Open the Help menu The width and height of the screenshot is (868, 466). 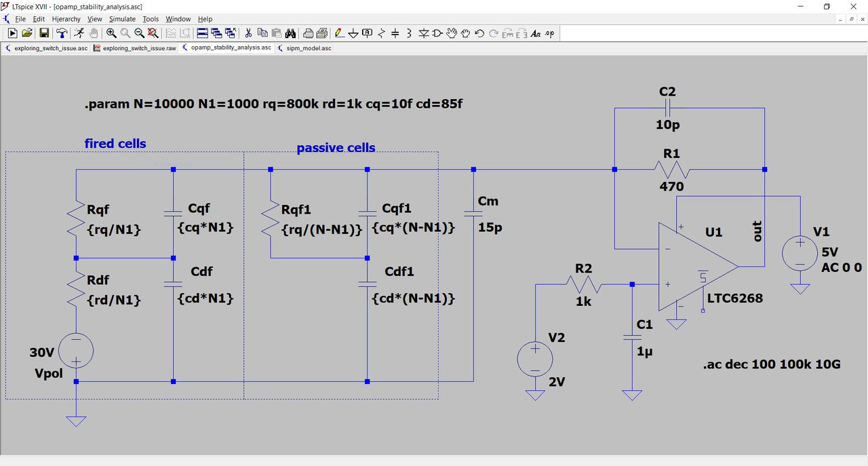click(205, 19)
